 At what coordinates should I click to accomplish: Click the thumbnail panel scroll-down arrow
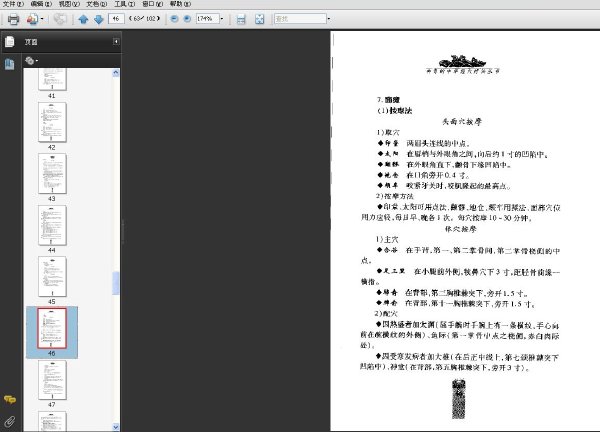(116, 427)
